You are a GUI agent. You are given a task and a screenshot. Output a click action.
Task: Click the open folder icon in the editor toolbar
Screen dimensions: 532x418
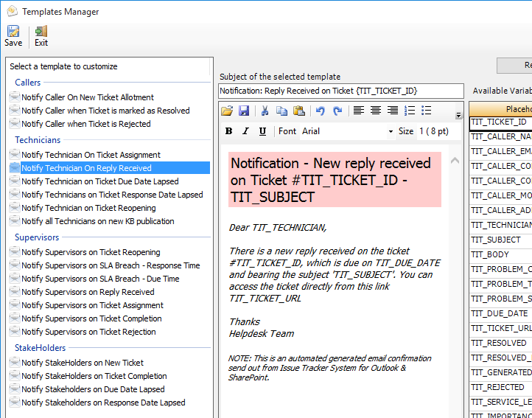[x=227, y=111]
